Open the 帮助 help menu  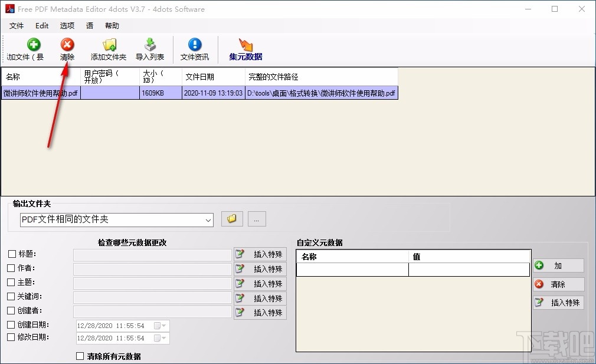112,25
